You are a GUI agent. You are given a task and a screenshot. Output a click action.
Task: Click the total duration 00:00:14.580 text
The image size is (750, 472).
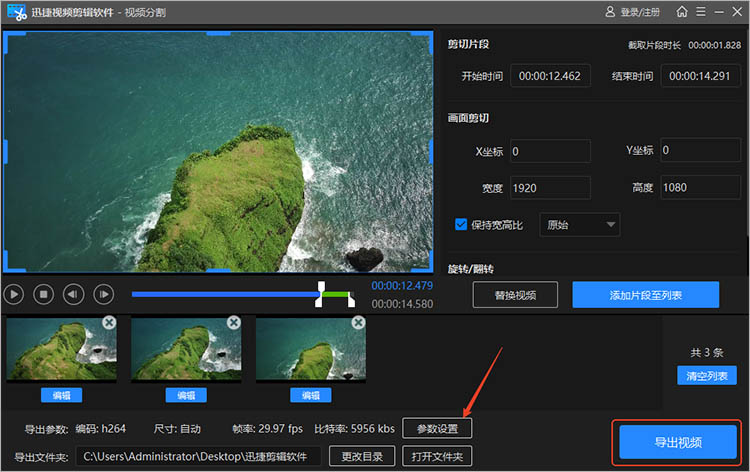402,304
